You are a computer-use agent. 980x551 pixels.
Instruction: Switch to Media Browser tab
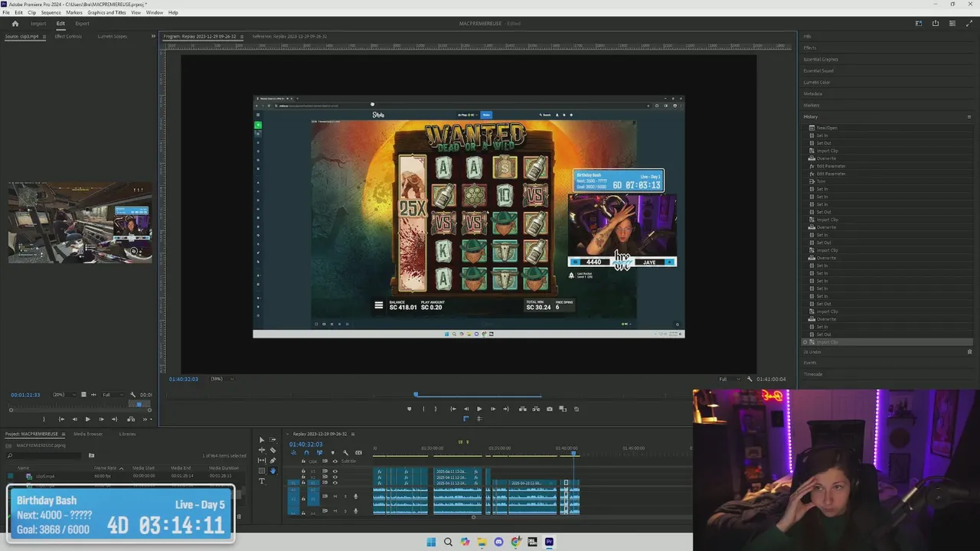(88, 434)
